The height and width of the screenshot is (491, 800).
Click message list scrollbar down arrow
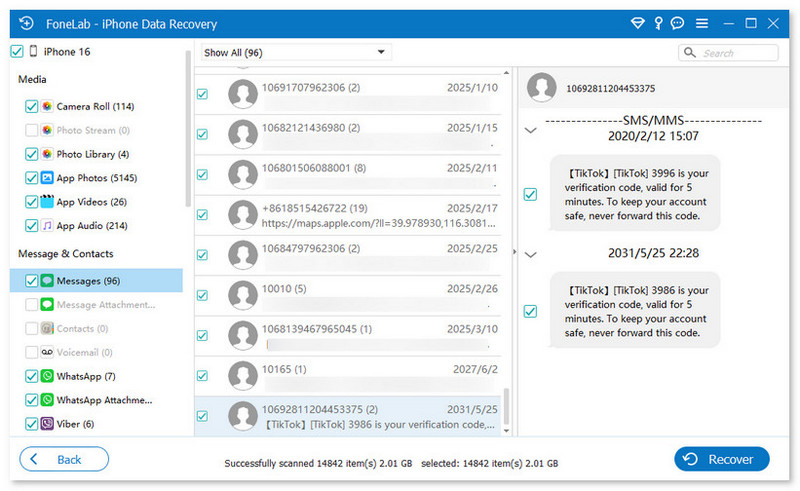pos(506,431)
